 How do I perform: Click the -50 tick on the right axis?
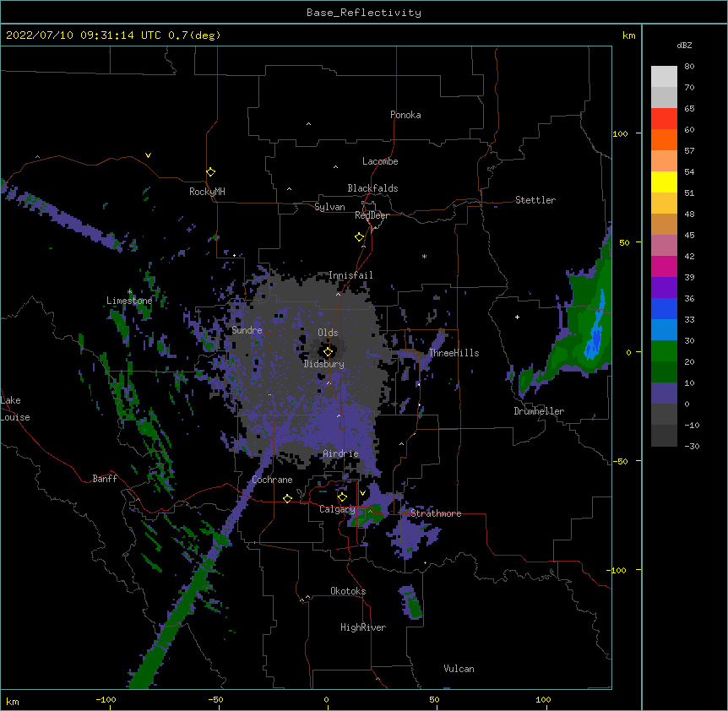[620, 461]
